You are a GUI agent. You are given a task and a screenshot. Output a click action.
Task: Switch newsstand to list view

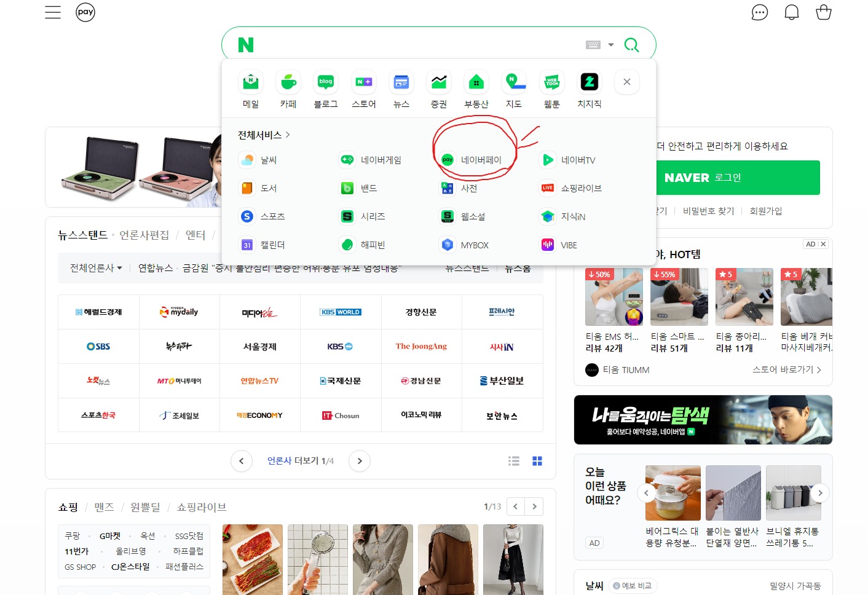(514, 461)
